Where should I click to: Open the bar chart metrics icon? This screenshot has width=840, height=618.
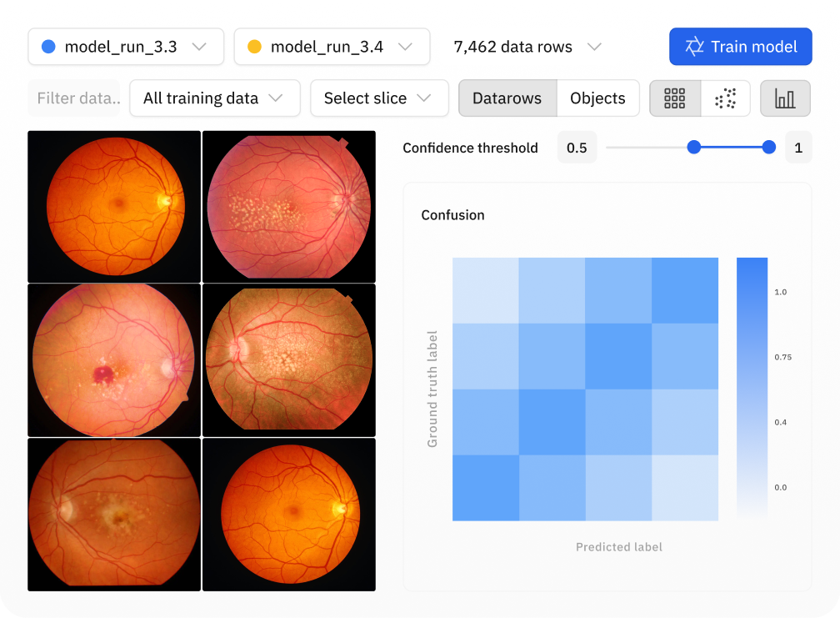785,98
